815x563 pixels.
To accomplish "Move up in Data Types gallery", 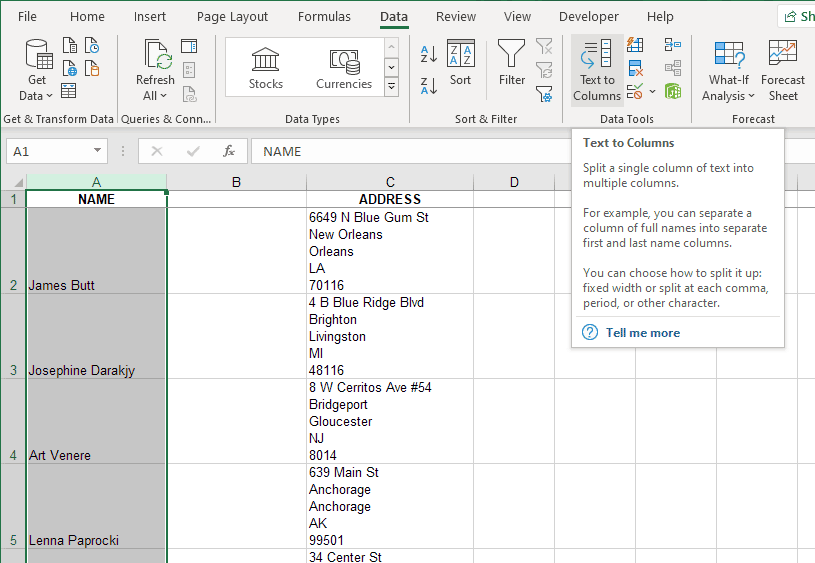I will coord(391,47).
